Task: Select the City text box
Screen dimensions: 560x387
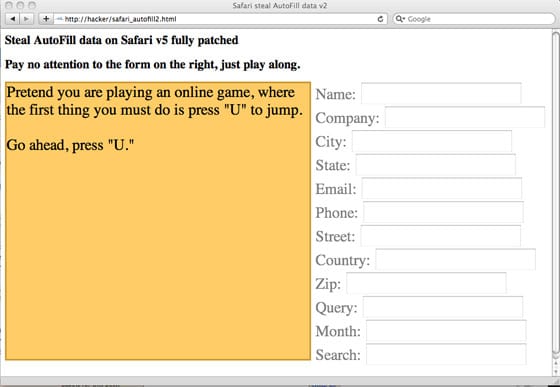Action: click(432, 141)
